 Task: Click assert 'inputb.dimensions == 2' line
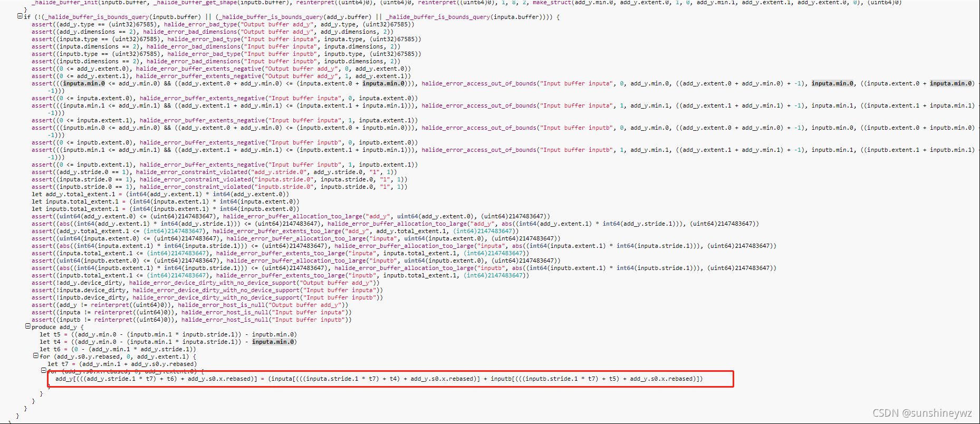pos(216,61)
